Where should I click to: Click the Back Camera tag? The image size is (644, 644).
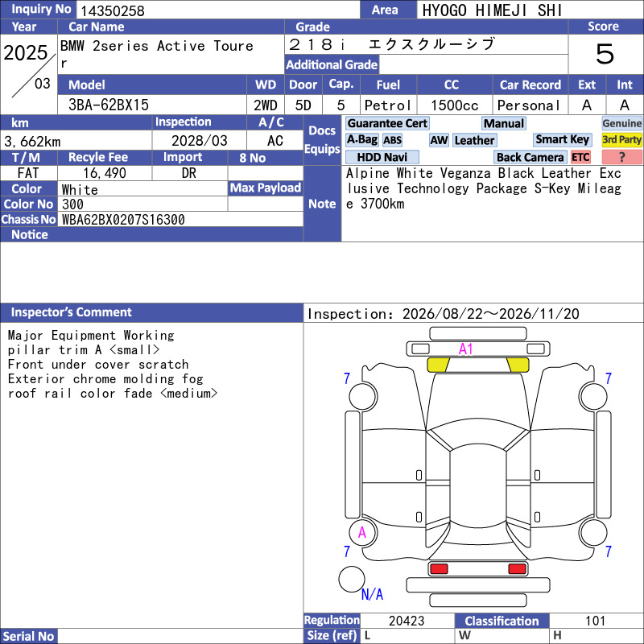[530, 157]
